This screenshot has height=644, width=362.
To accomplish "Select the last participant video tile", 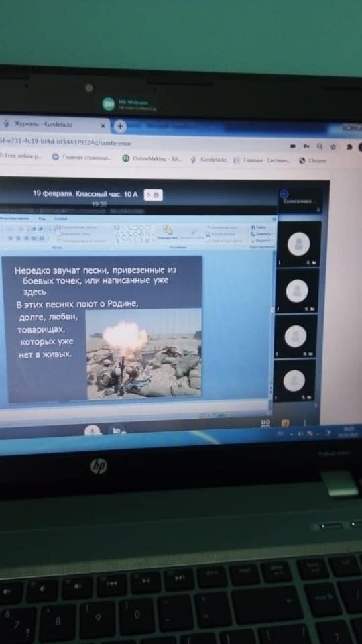I will tap(294, 380).
